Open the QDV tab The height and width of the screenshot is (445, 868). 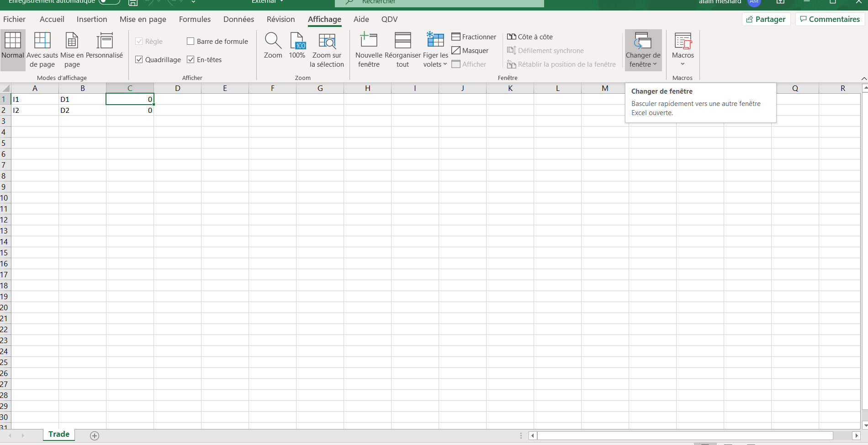[x=390, y=19]
